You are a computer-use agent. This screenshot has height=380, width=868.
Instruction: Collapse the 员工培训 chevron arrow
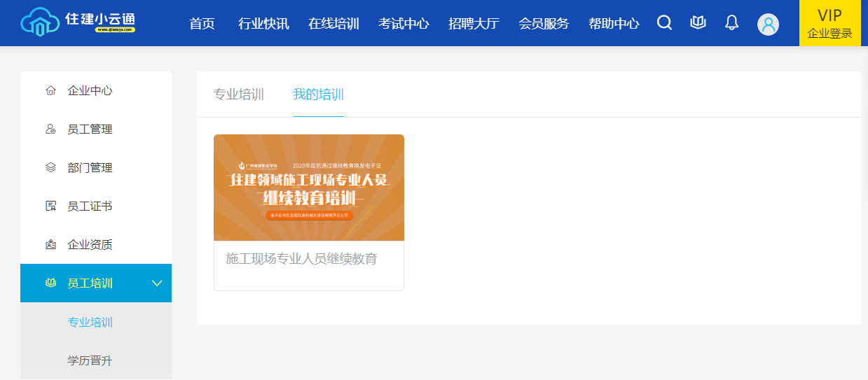pos(157,283)
